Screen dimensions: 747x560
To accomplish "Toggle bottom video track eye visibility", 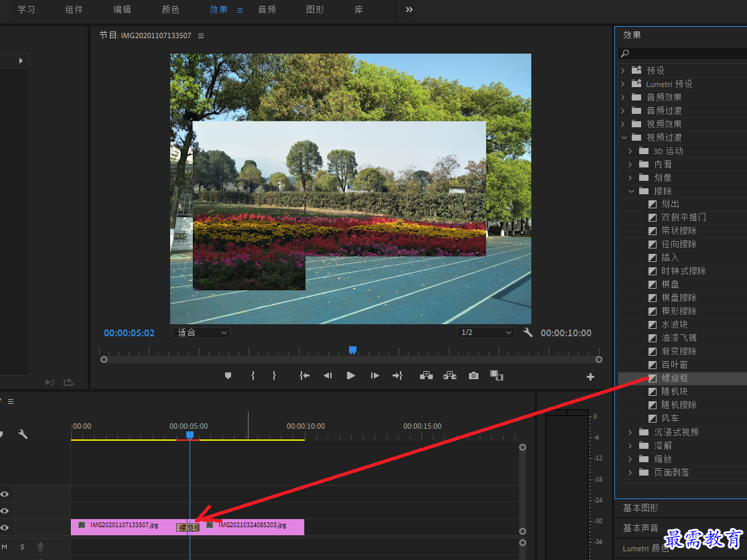I will pos(5,527).
